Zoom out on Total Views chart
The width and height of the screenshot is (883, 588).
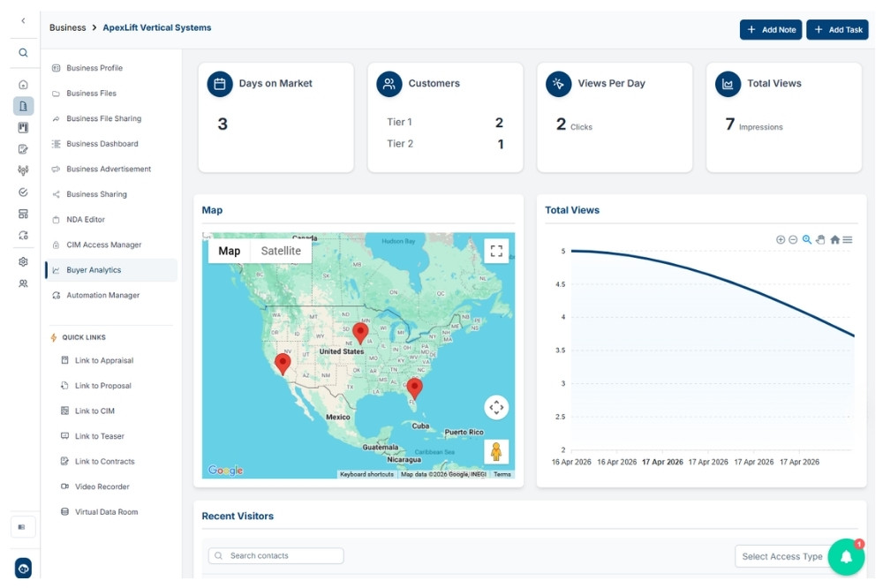793,240
